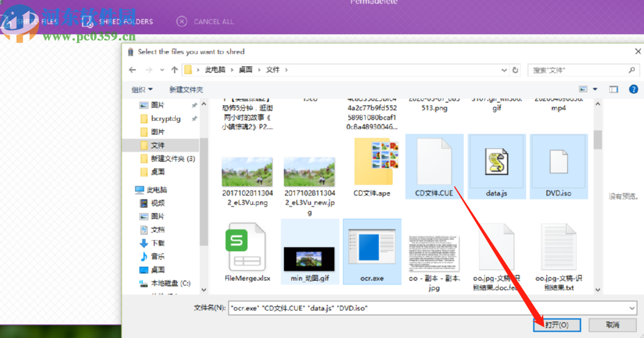Image resolution: width=644 pixels, height=338 pixels.
Task: Select data.js script file icon
Action: coord(497,161)
